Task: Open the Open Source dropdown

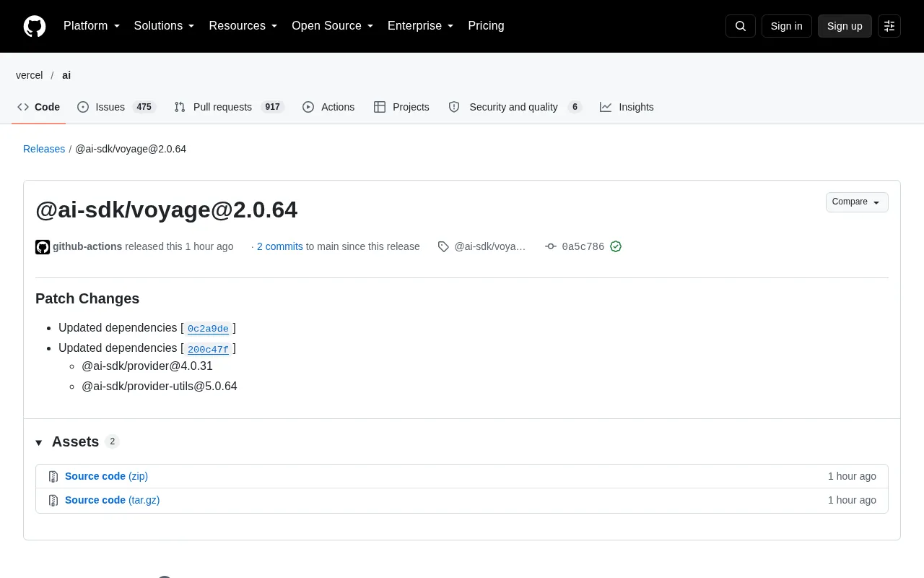Action: click(333, 26)
